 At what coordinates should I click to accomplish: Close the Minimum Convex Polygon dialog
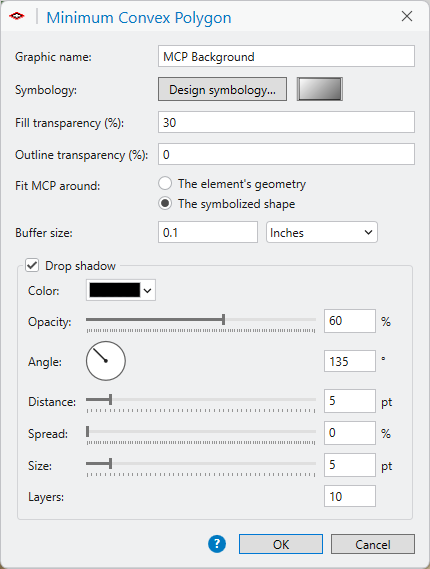tap(407, 16)
